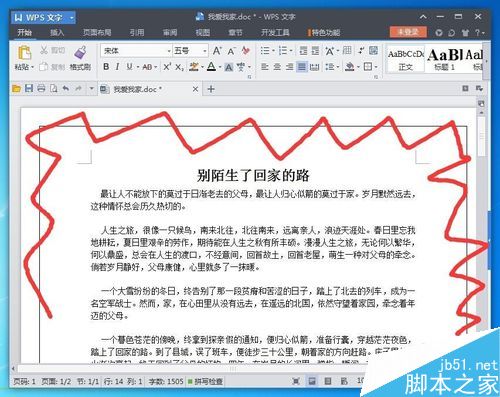The height and width of the screenshot is (397, 500).
Task: Switch to the 审阅 ribbon tab
Action: click(x=170, y=32)
